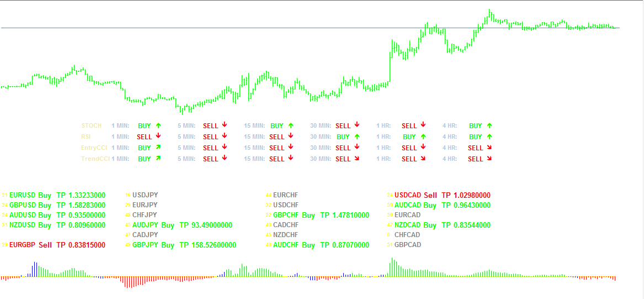Choose the EURCHF pair label
Screen dimensions: 644x299
(x=286, y=195)
